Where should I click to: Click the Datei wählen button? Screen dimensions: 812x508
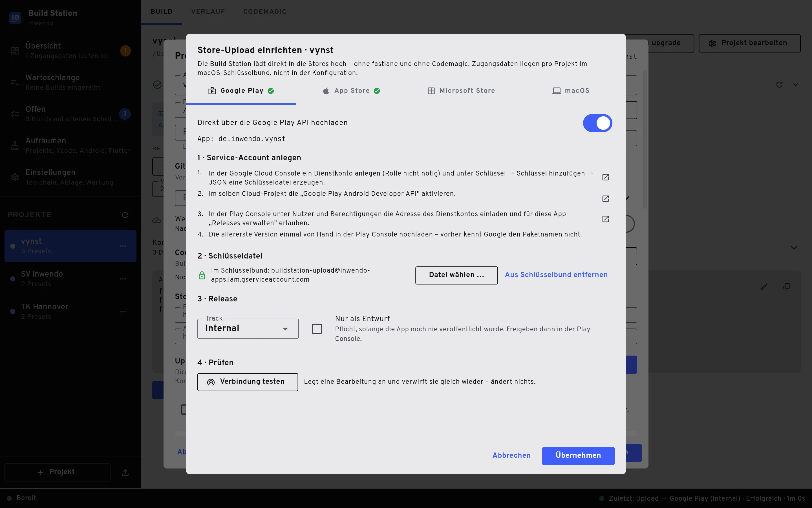(456, 275)
